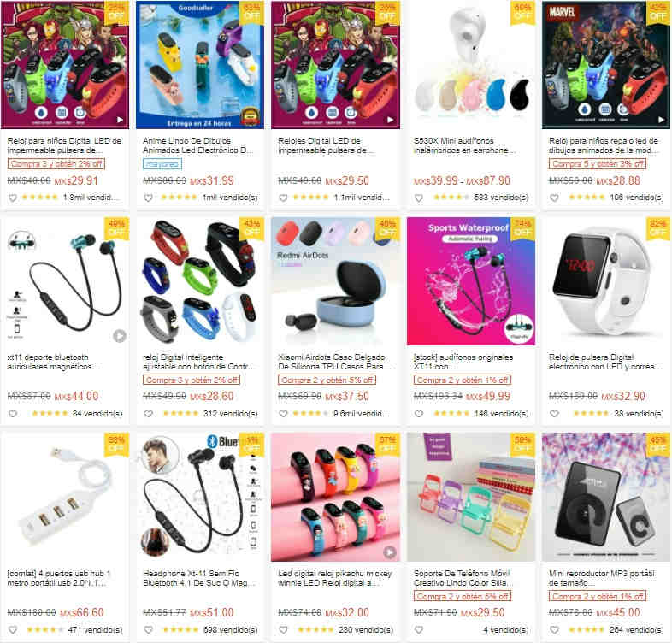Toggle wishlist heart on Anime Lindo watch listing
The width and height of the screenshot is (672, 643).
pos(148,198)
